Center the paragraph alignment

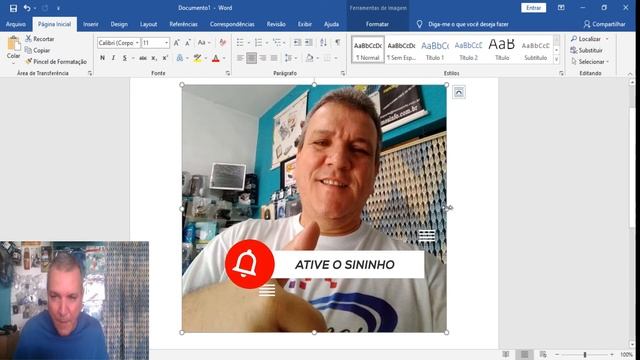pos(251,58)
